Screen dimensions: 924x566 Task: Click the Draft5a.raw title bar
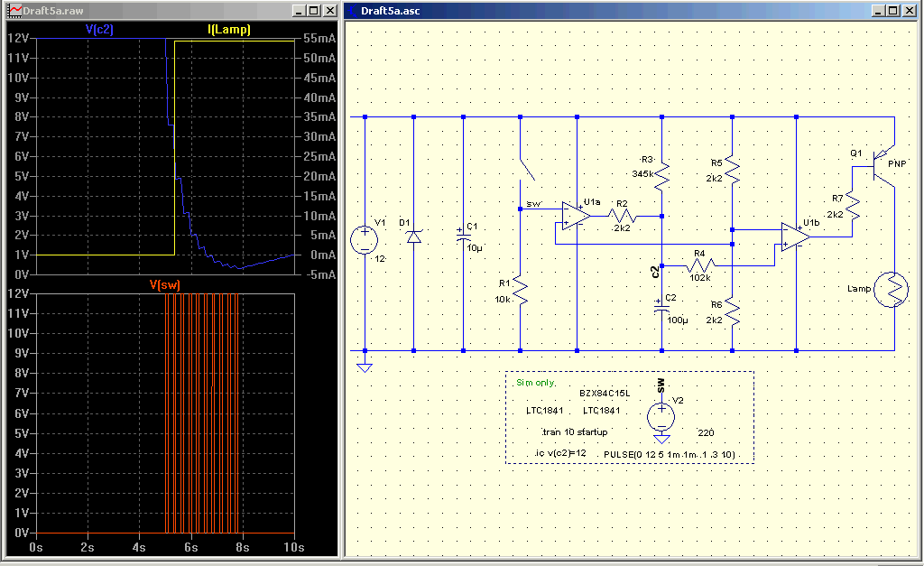pos(172,11)
